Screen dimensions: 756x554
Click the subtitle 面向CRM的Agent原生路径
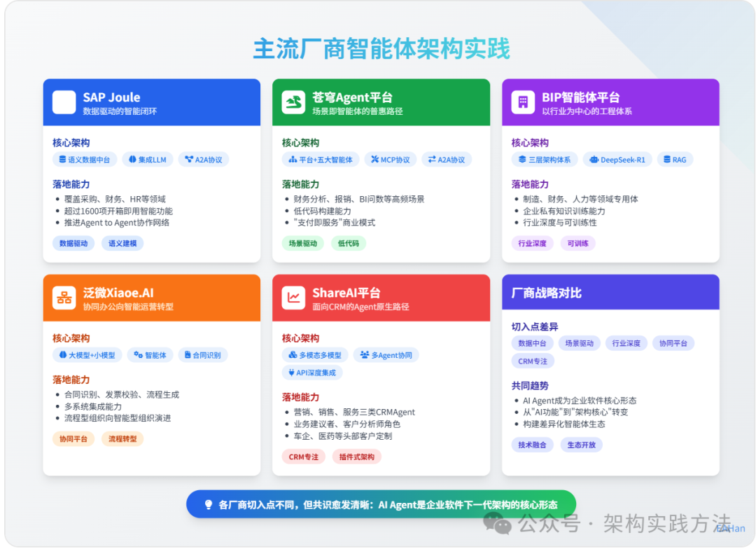point(360,307)
